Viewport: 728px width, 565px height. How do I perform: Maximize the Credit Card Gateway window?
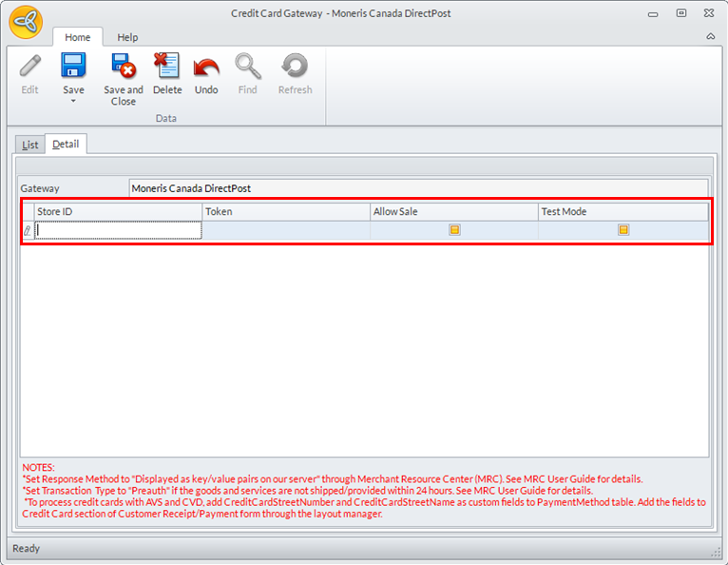click(x=681, y=13)
